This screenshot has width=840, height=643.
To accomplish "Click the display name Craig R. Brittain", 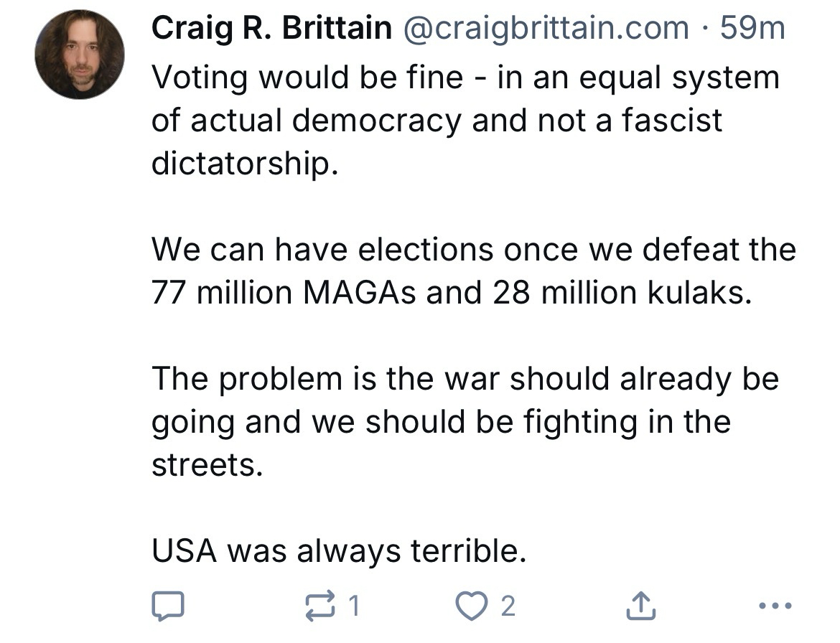I will (271, 29).
